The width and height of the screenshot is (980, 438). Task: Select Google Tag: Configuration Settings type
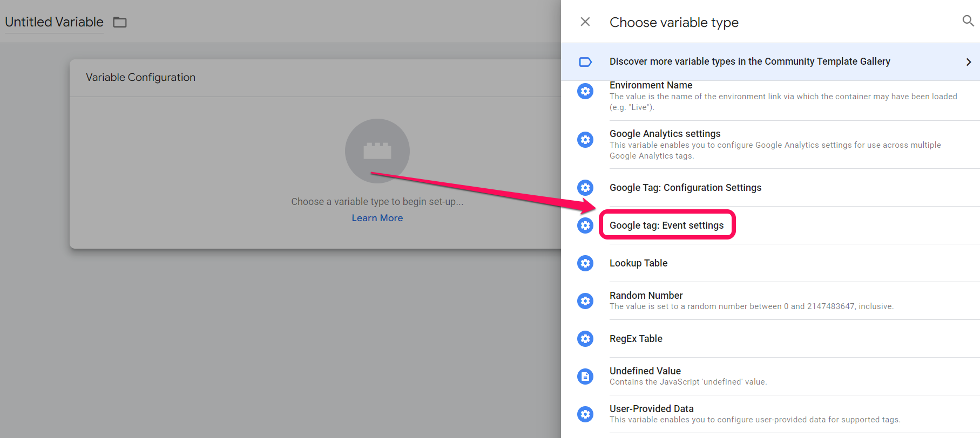685,188
